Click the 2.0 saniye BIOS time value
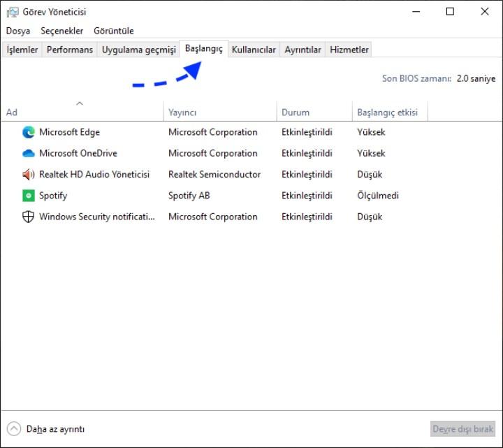503x448 pixels. coord(476,78)
